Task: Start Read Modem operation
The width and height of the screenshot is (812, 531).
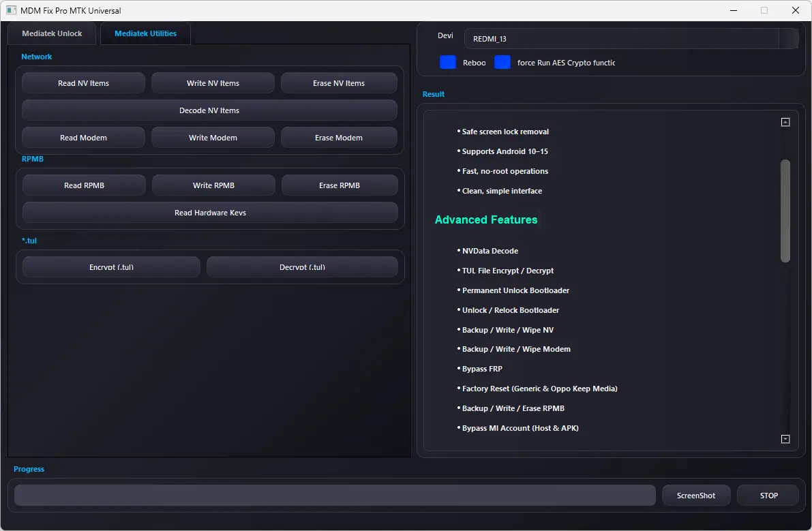Action: tap(83, 138)
